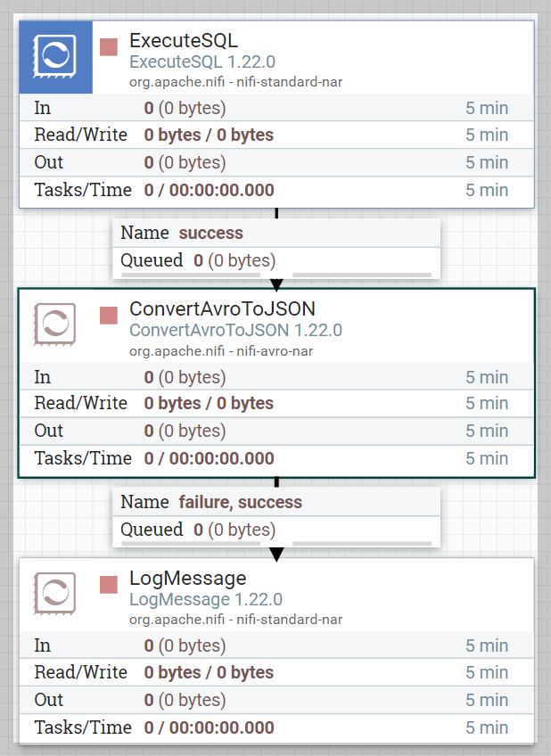Click the ExecuteSQL processor icon

[x=55, y=57]
